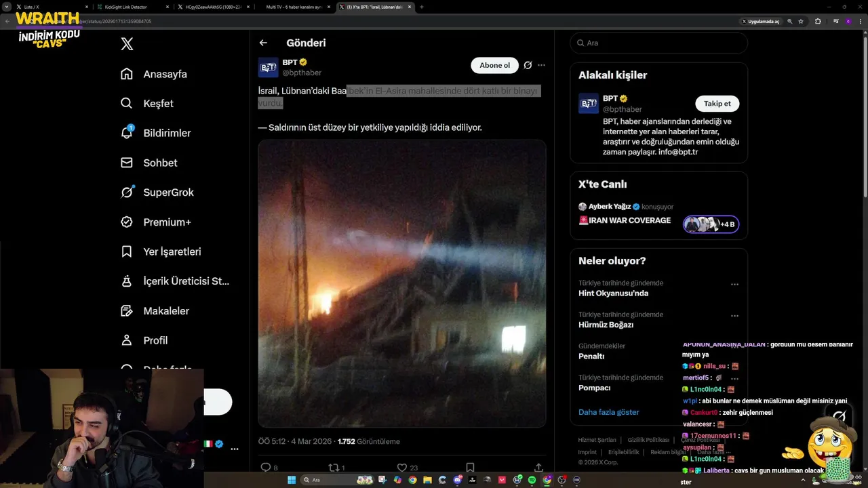Open File Explorer from the taskbar

coord(427,480)
